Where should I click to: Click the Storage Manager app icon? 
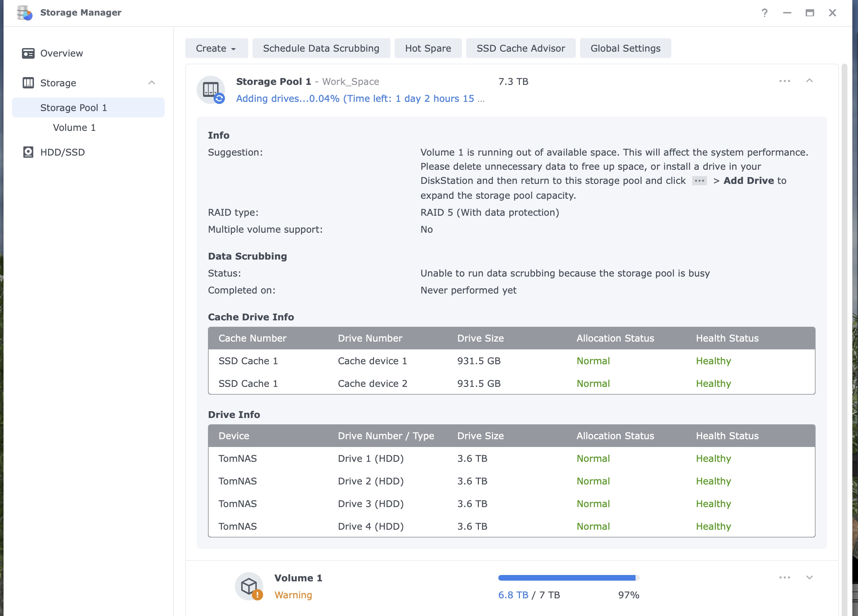tap(24, 13)
